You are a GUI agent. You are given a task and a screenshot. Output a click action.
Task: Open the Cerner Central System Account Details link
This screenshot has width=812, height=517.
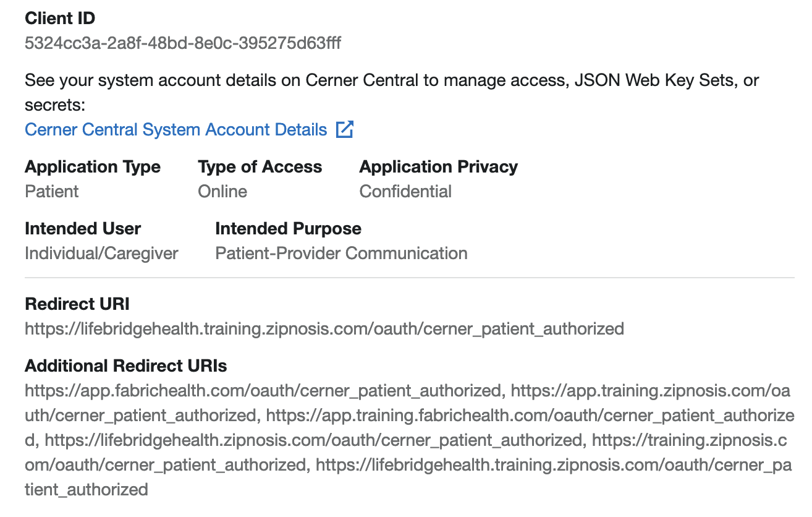point(176,130)
